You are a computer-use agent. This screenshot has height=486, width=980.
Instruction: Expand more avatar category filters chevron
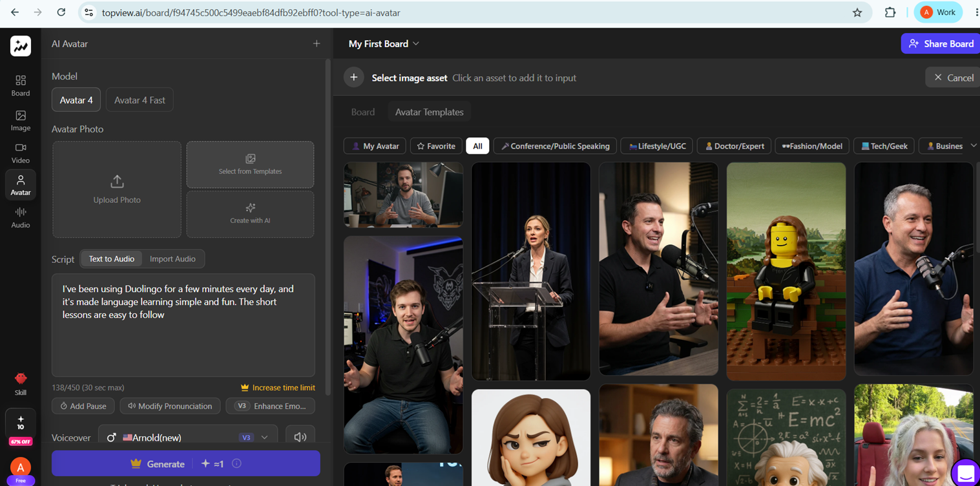[x=974, y=145]
